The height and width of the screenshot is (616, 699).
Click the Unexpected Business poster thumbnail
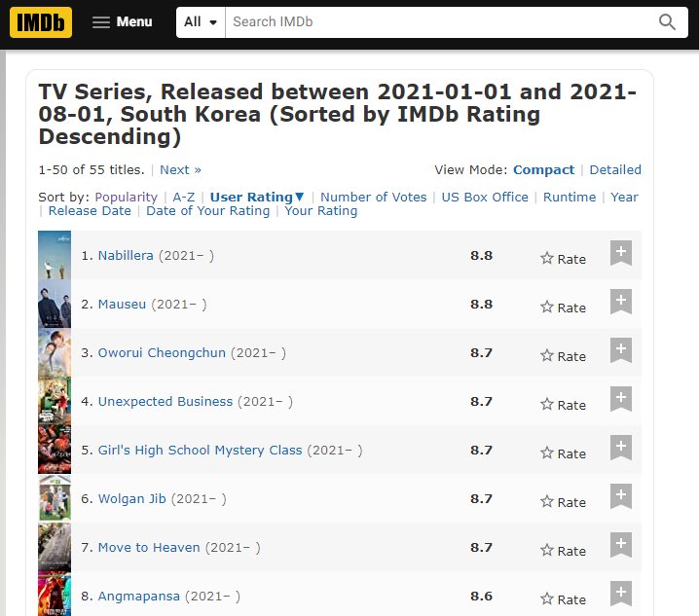tap(55, 401)
